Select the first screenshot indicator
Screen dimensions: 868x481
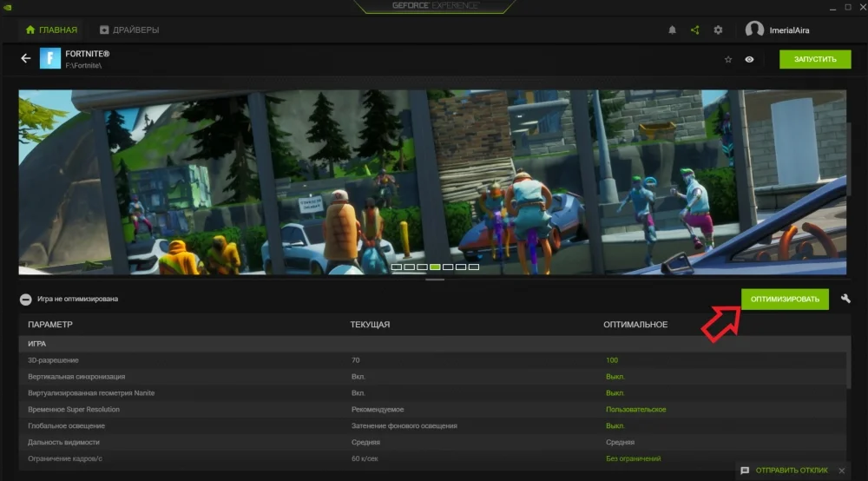click(397, 267)
